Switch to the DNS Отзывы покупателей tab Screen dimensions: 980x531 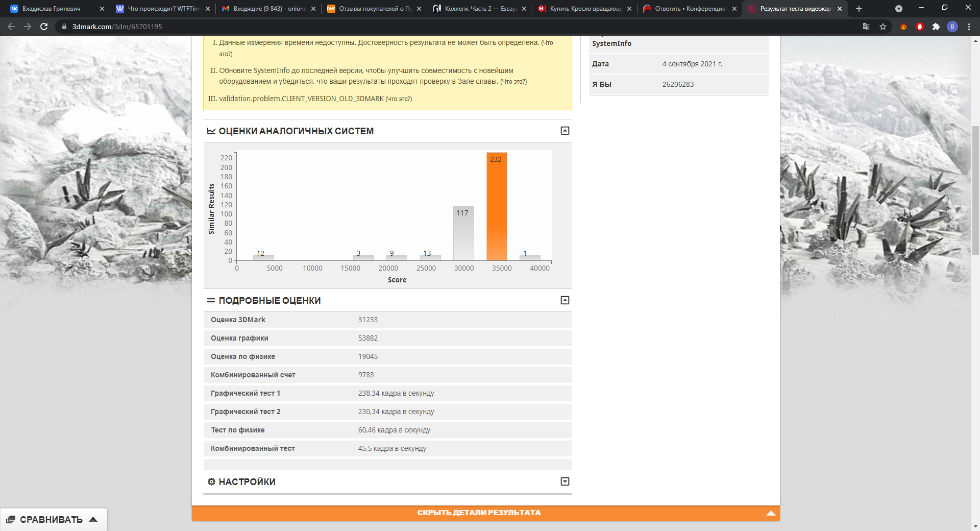coord(375,9)
